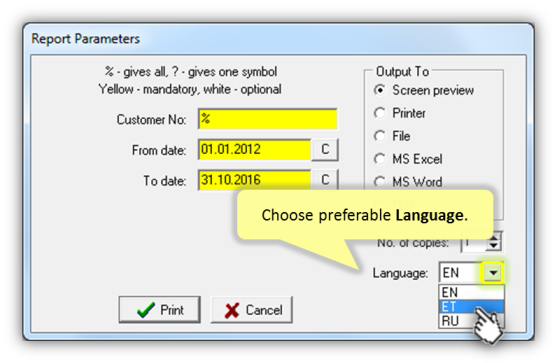Click the Language combo box showing EN
Viewport: 557px width, 363px height.
pyautogui.click(x=471, y=273)
